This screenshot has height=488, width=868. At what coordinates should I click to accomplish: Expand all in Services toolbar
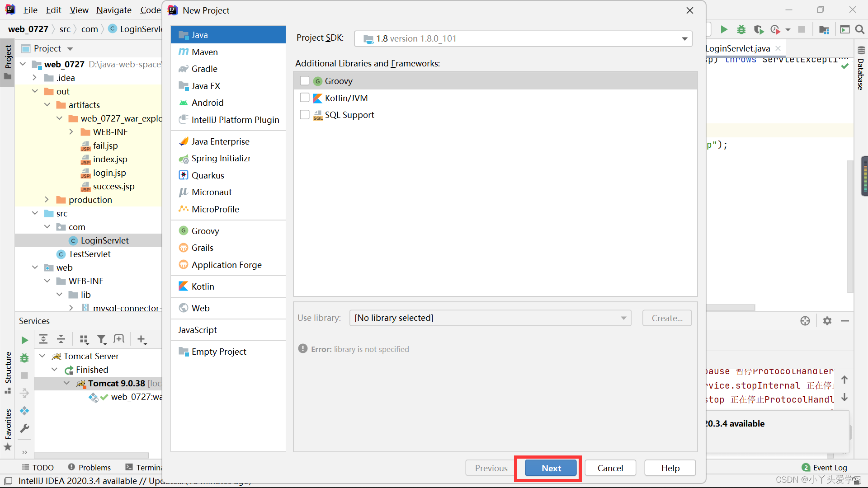click(43, 339)
